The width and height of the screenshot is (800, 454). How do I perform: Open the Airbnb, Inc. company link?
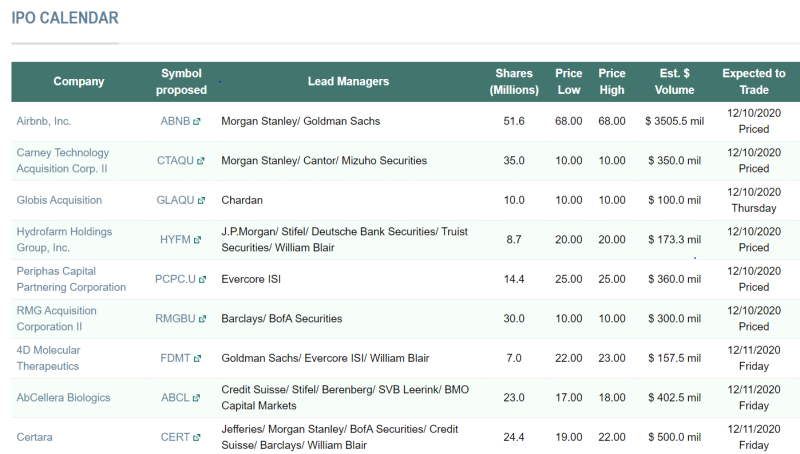44,121
